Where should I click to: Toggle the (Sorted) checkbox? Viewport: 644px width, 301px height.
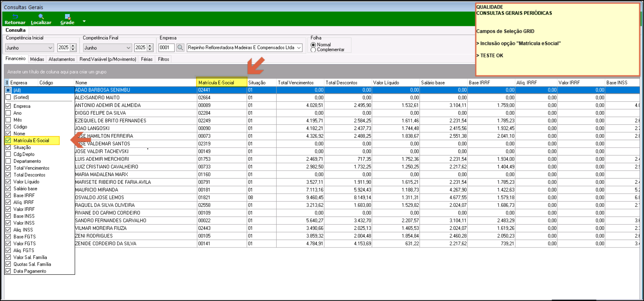8,97
